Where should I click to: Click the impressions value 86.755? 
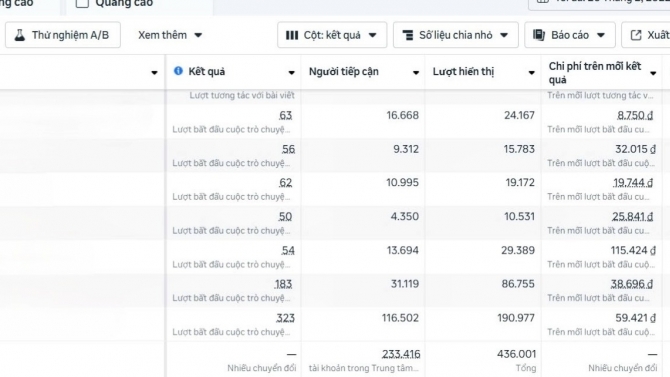point(518,284)
